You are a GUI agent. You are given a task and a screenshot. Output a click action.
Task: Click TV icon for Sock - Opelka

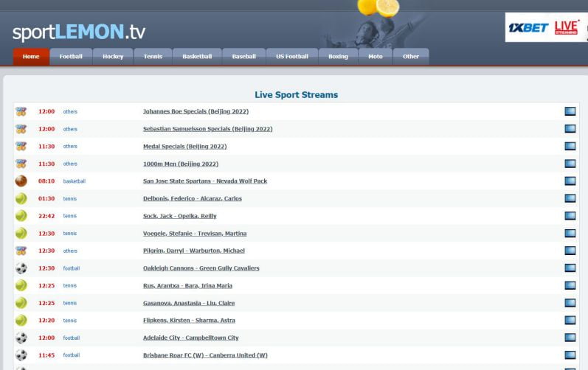click(570, 216)
